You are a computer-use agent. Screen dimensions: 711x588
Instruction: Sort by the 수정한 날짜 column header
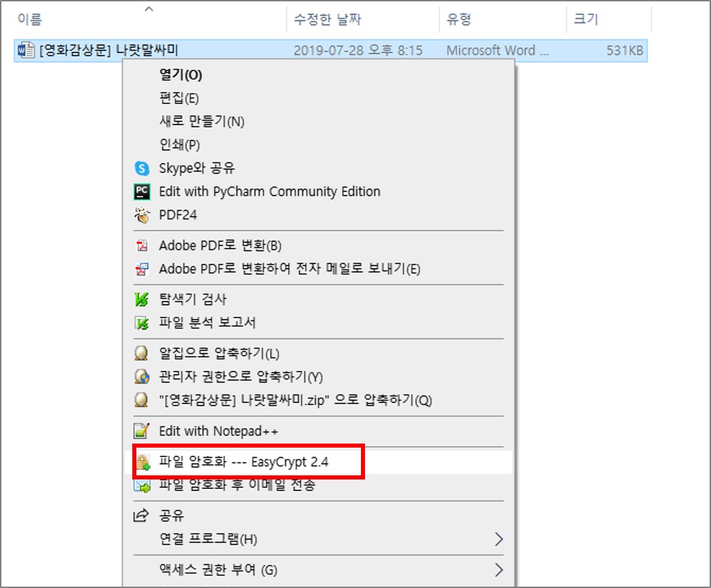[328, 19]
